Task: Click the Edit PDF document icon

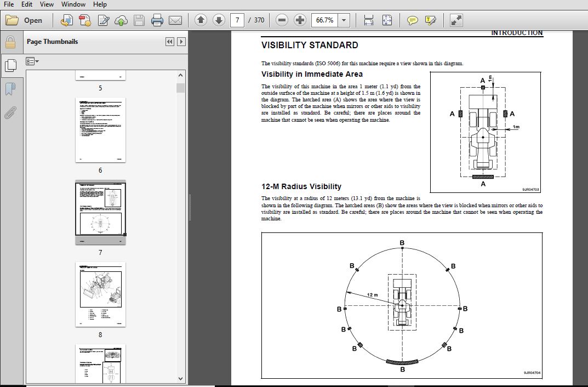Action: click(x=103, y=20)
